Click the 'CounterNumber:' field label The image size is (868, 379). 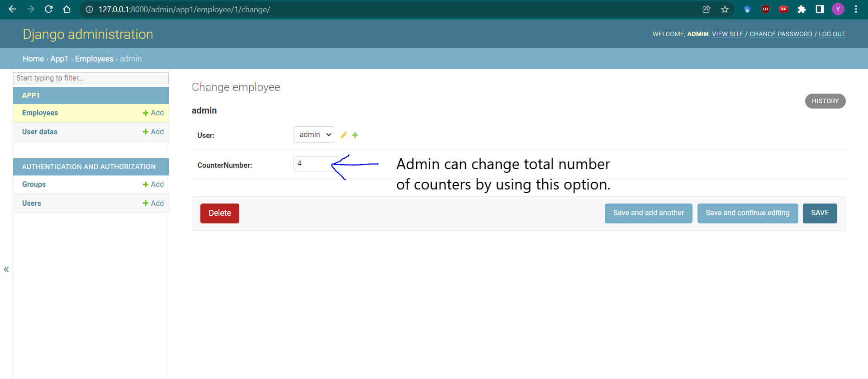tap(225, 165)
